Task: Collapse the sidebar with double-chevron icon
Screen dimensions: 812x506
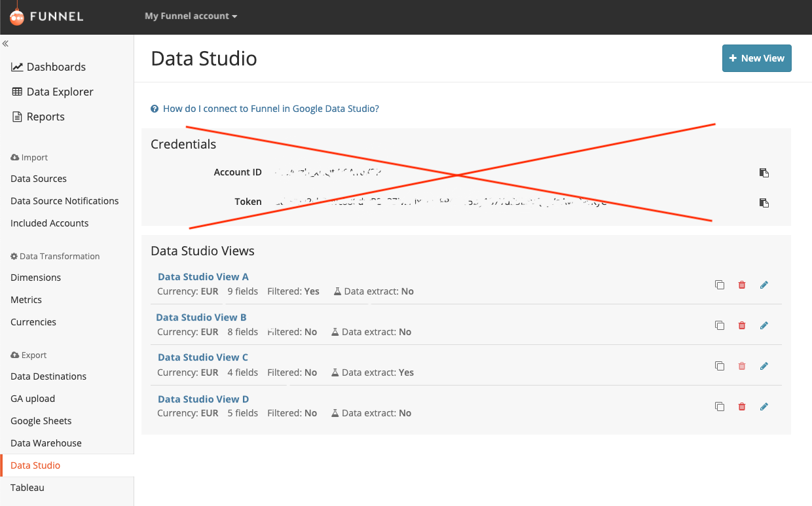Action: click(x=5, y=44)
